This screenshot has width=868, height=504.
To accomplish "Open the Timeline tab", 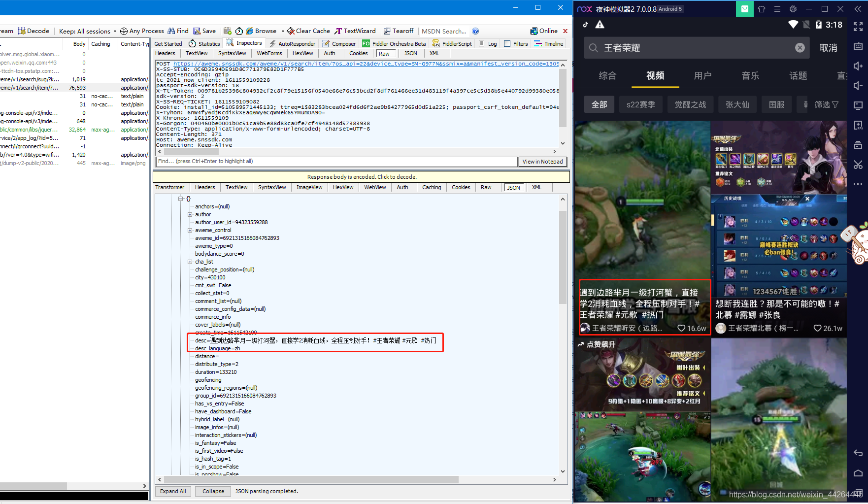I will coord(549,44).
